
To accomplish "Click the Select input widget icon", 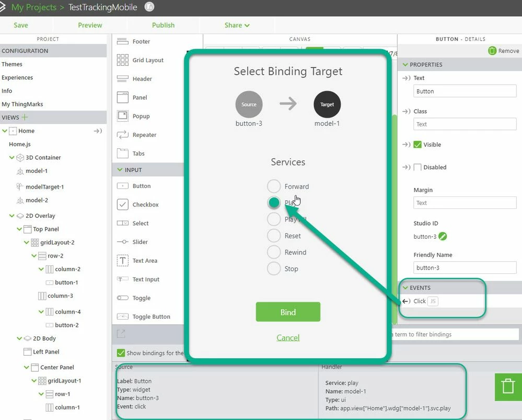I will click(122, 223).
